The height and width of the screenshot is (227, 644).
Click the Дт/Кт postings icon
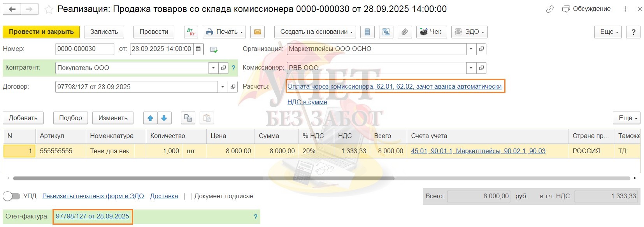[191, 32]
